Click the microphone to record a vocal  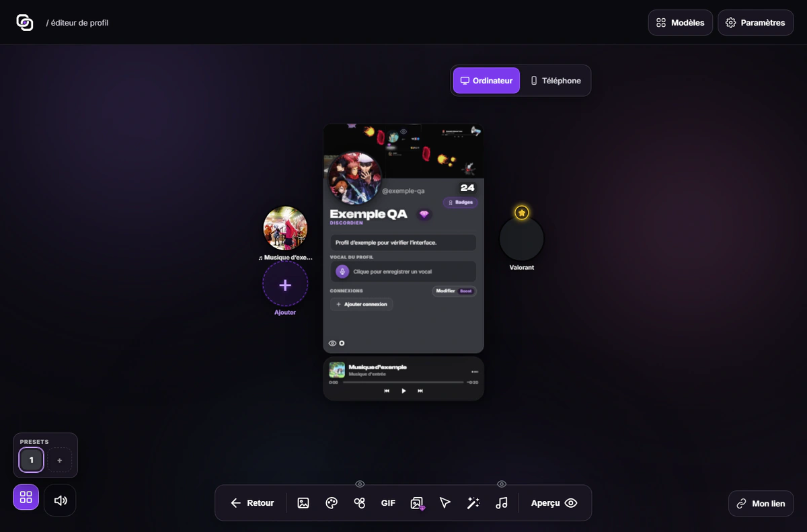point(342,272)
